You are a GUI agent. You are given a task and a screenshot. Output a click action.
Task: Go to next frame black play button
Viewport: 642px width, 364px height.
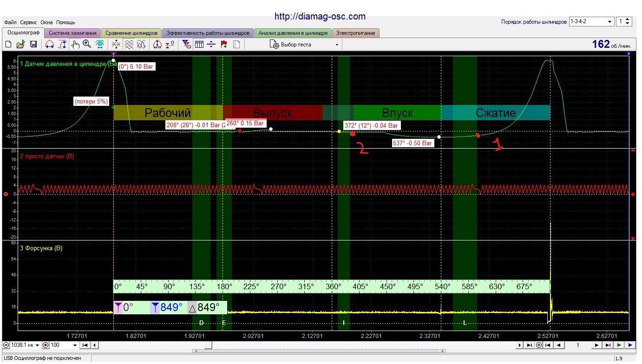click(596, 345)
